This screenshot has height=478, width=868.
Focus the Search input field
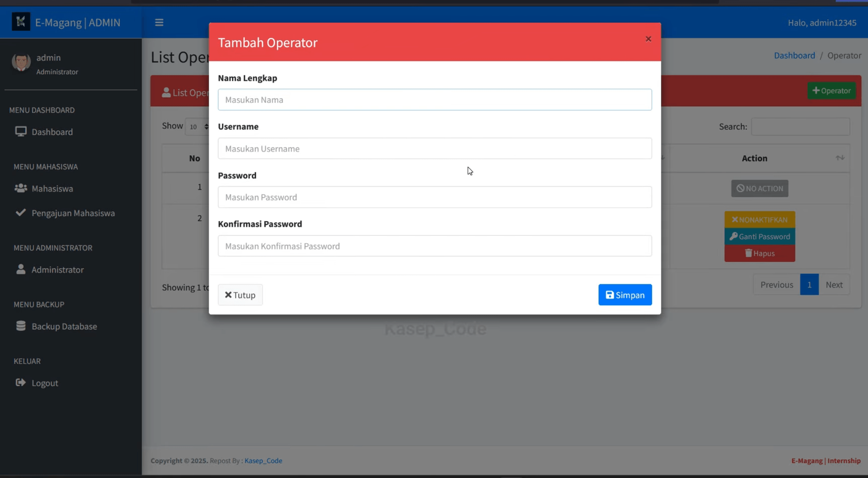[800, 127]
